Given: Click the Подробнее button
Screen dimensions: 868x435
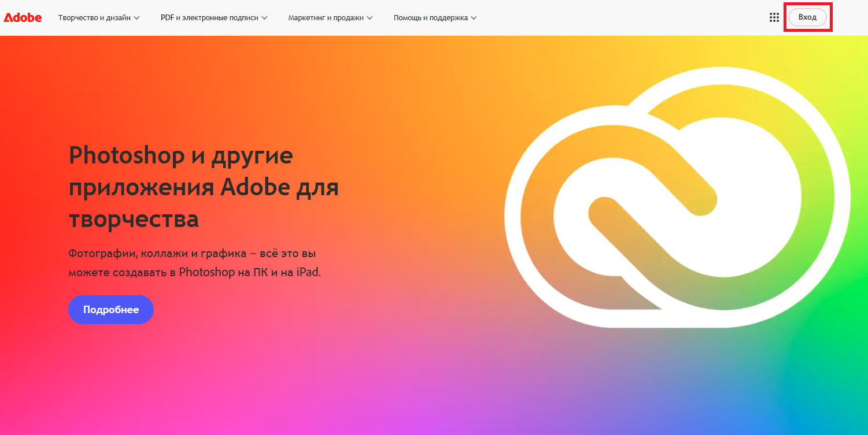Looking at the screenshot, I should pyautogui.click(x=111, y=310).
